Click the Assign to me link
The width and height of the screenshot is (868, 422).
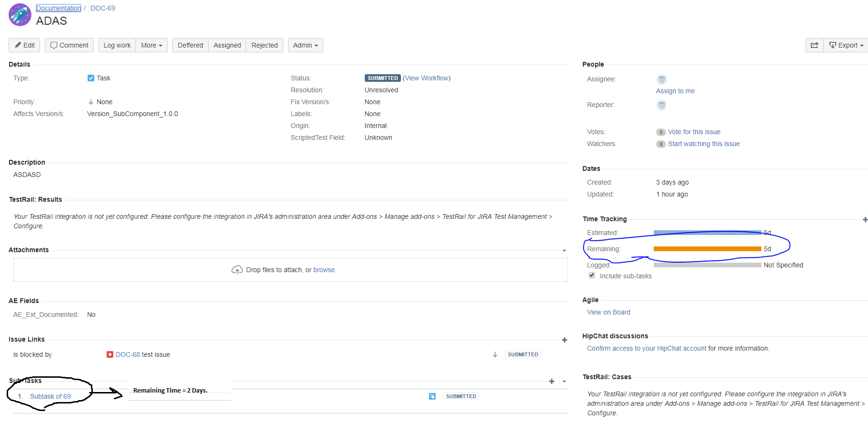(x=675, y=91)
